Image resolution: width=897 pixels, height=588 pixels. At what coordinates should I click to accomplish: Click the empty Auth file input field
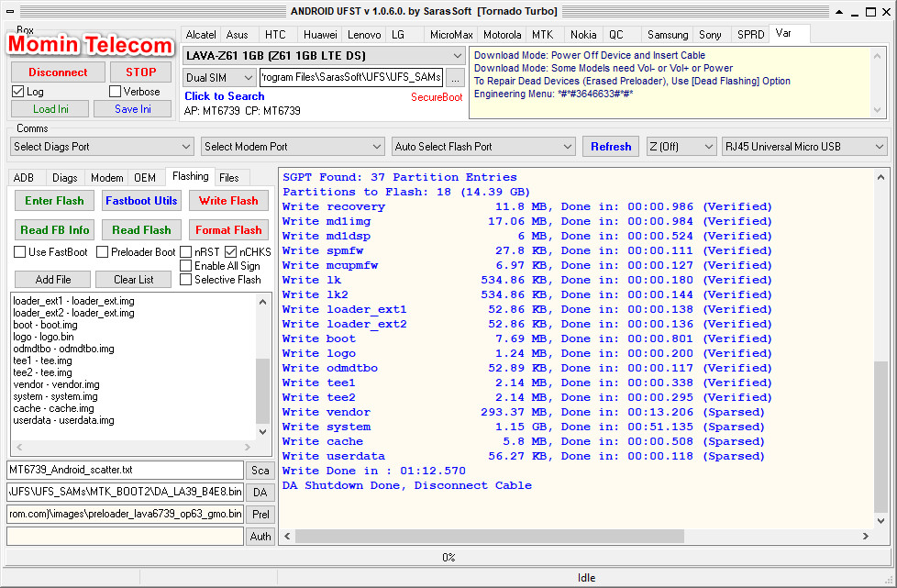[126, 537]
